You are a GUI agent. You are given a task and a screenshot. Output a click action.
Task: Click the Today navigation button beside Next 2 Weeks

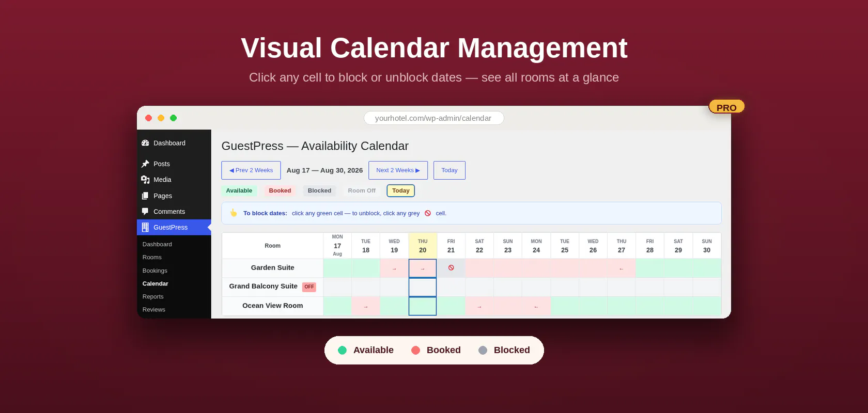coord(450,170)
